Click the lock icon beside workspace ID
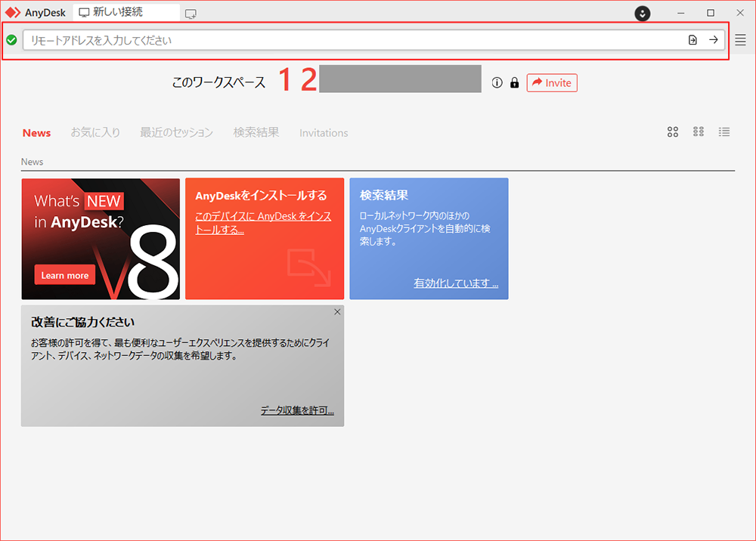The width and height of the screenshot is (756, 541). coord(515,83)
